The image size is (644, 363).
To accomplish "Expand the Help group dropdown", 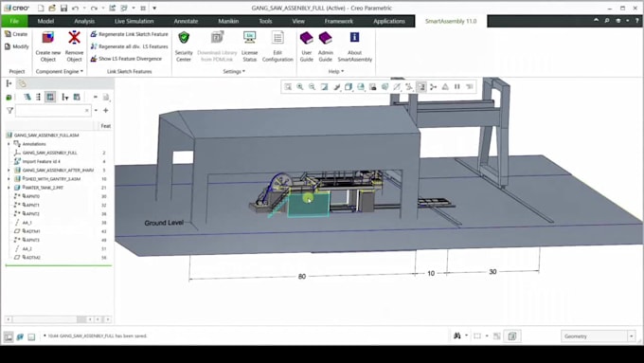I will tap(336, 71).
